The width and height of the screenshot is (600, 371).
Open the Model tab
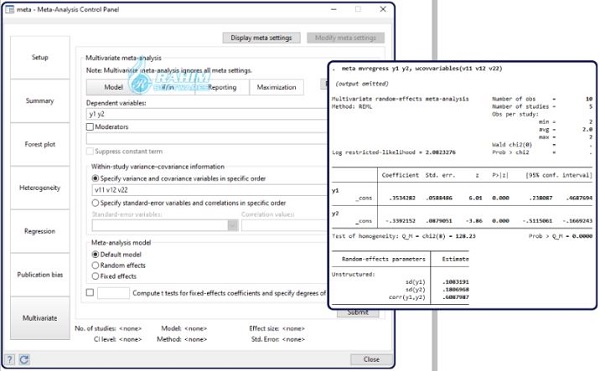[x=114, y=87]
